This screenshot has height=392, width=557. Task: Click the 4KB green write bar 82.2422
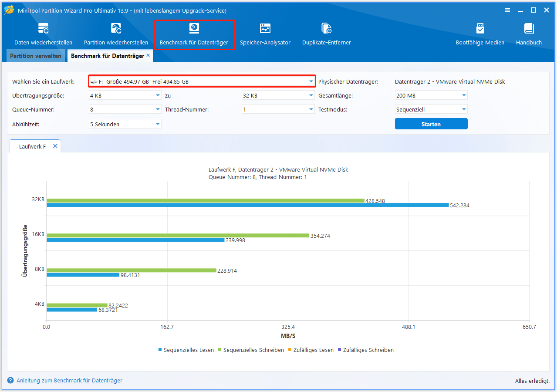coord(77,305)
